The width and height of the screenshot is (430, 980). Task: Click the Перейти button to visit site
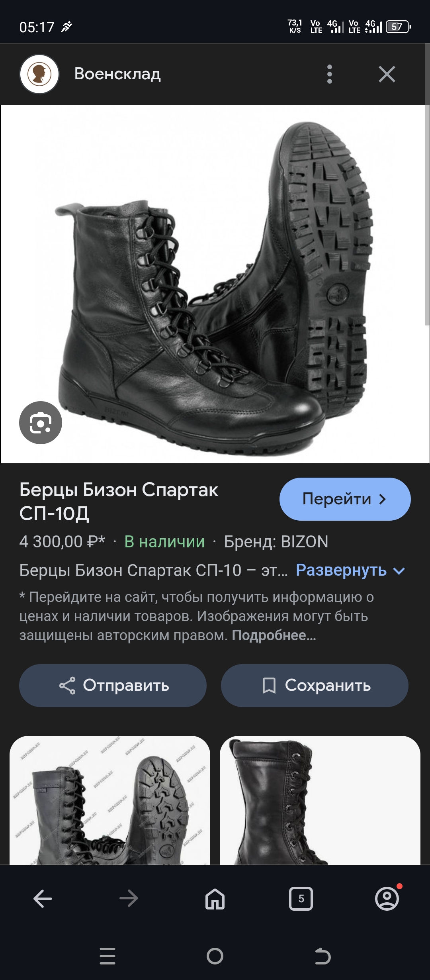345,499
